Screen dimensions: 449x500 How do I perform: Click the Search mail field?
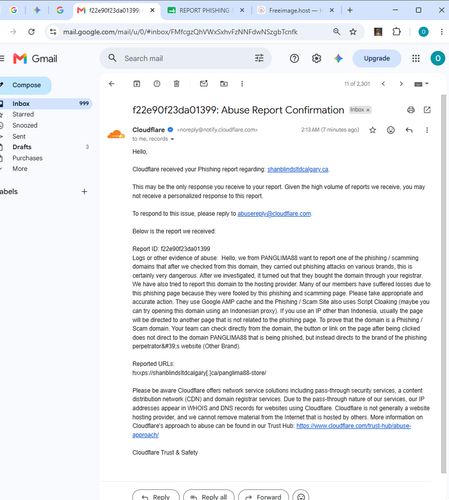(185, 58)
